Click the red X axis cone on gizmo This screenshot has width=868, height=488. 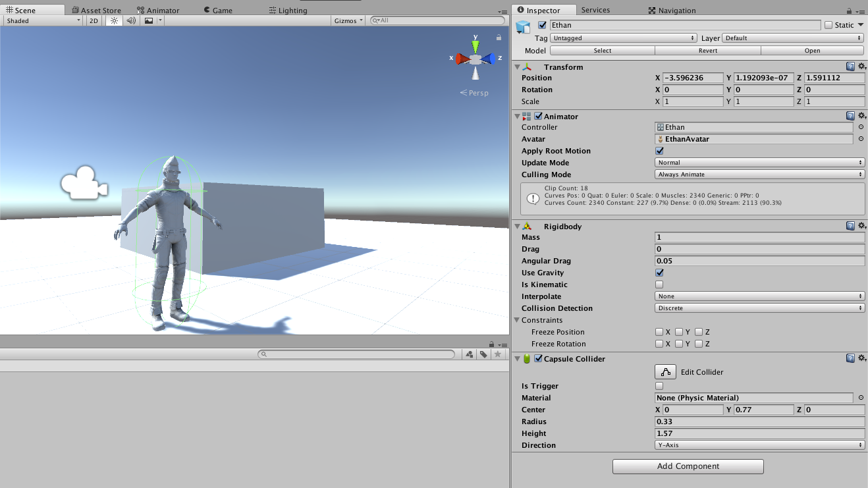pos(463,59)
